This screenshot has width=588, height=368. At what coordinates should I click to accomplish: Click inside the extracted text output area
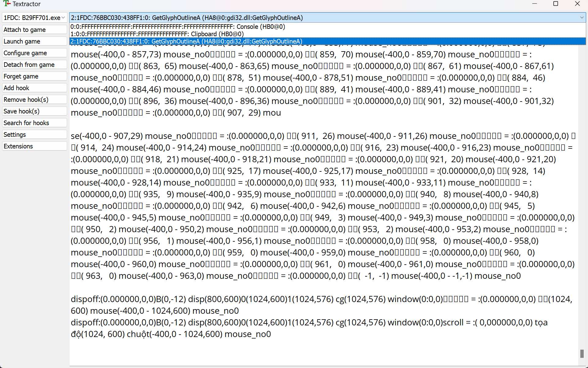(x=306, y=215)
